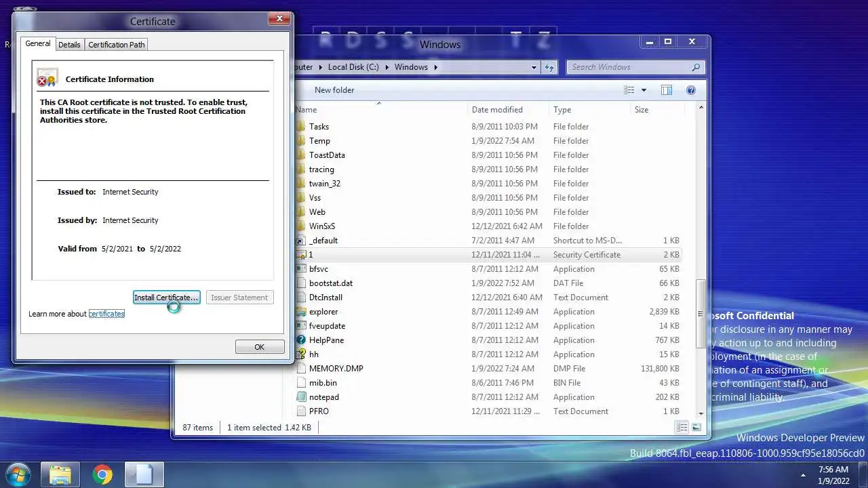This screenshot has height=488, width=868.
Task: Sort by the Name column header
Action: tap(380, 110)
